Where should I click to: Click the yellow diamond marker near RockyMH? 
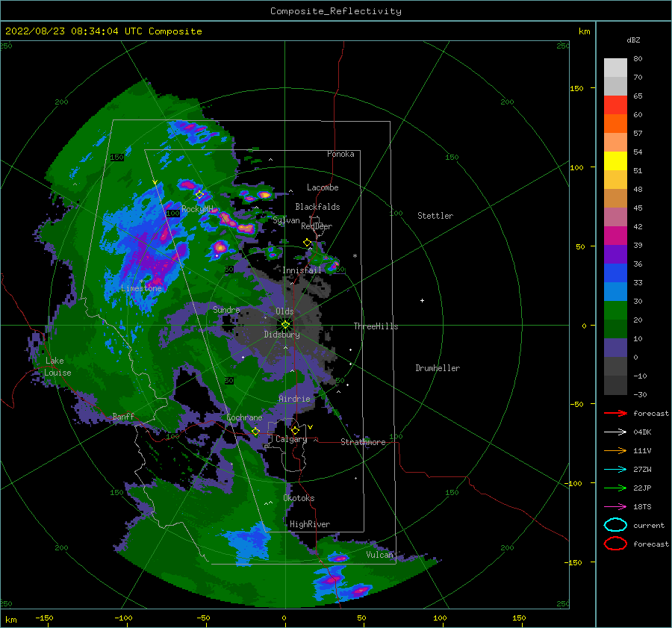pyautogui.click(x=199, y=195)
